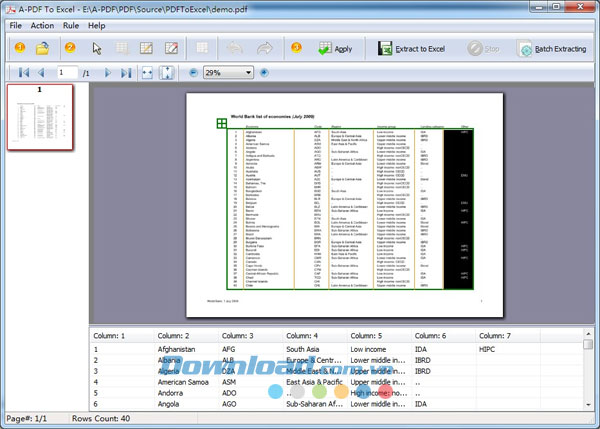Screen dimensions: 600x429
Task: Select the Sub-Saharan Af... cell
Action: tap(314, 404)
